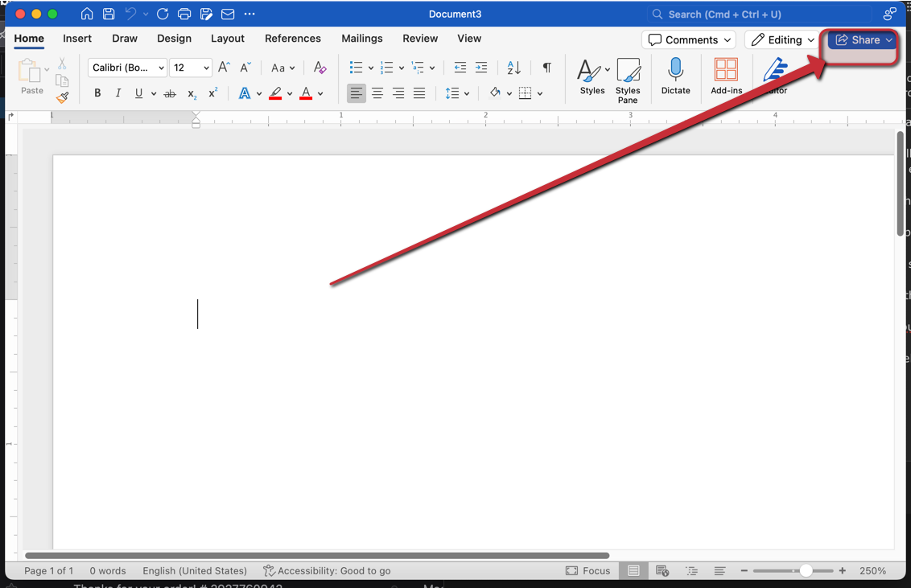This screenshot has width=911, height=588.
Task: Cut selection with scissors icon
Action: tap(62, 63)
